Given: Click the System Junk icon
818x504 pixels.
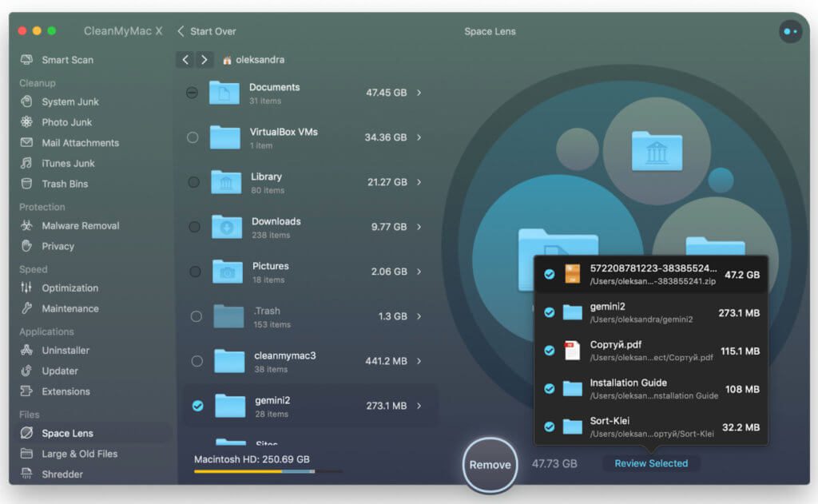Looking at the screenshot, I should (26, 101).
